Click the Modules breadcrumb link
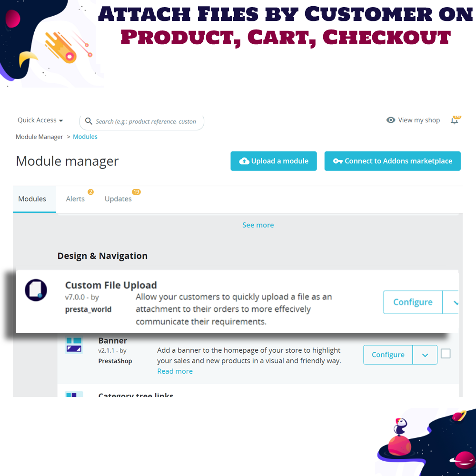Viewport: 476px width, 476px height. [x=85, y=137]
